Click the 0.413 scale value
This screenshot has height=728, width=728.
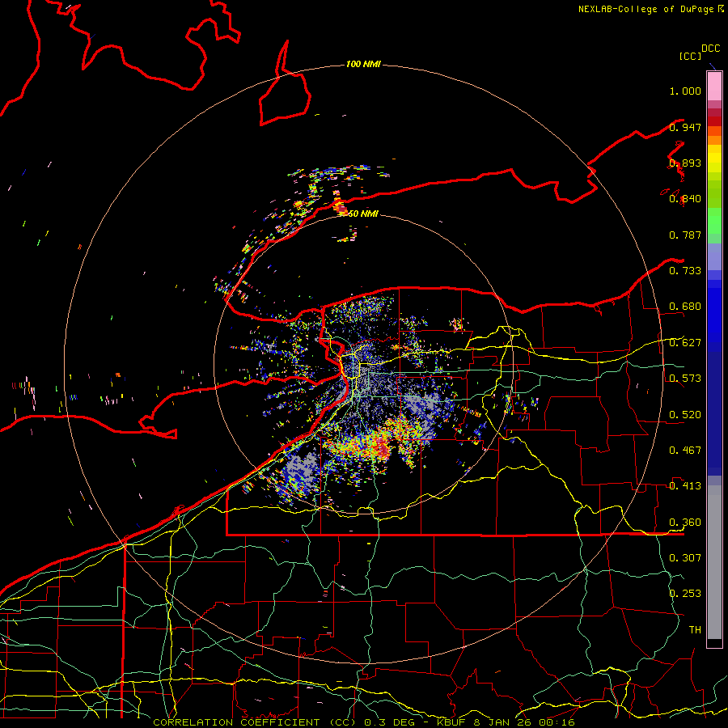(685, 486)
